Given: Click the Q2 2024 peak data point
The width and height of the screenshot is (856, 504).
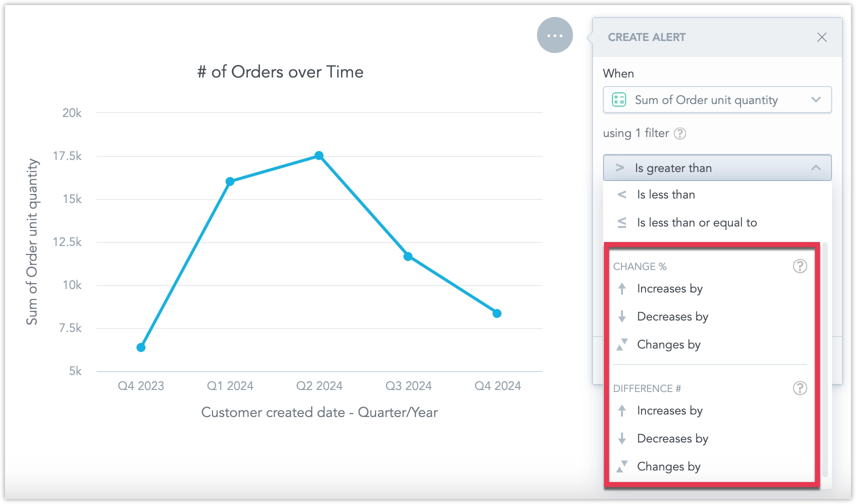Looking at the screenshot, I should coord(319,155).
